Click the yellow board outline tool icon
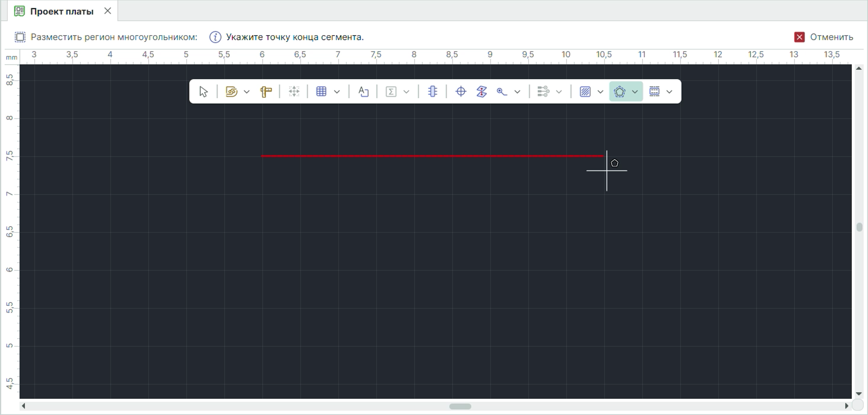 click(x=231, y=92)
